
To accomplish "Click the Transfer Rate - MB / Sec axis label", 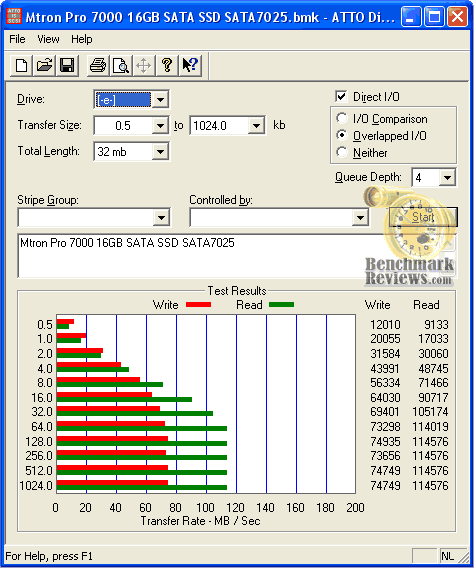I will 200,521.
